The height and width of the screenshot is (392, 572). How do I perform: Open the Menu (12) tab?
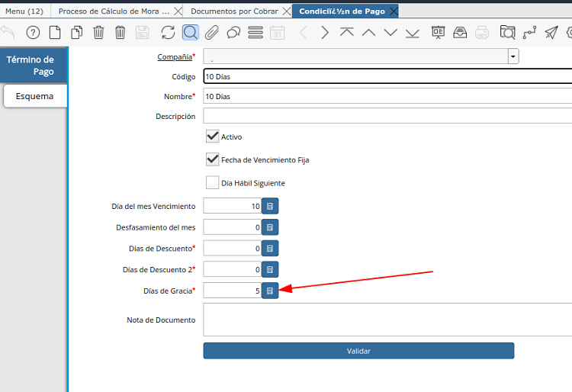[24, 11]
